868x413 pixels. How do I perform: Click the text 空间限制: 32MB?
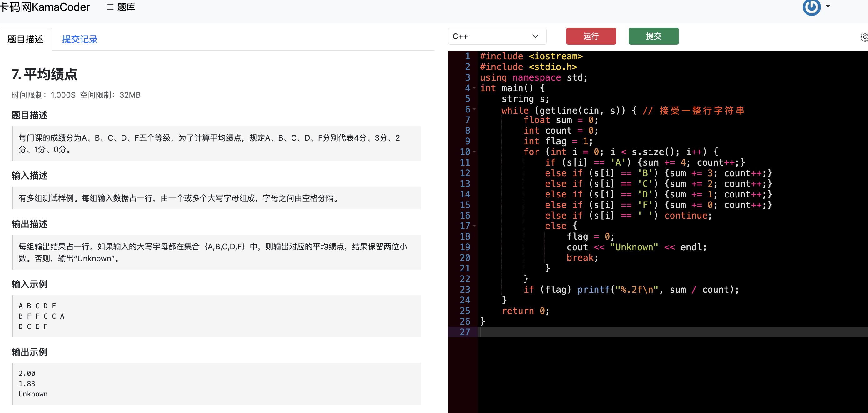[x=110, y=95]
